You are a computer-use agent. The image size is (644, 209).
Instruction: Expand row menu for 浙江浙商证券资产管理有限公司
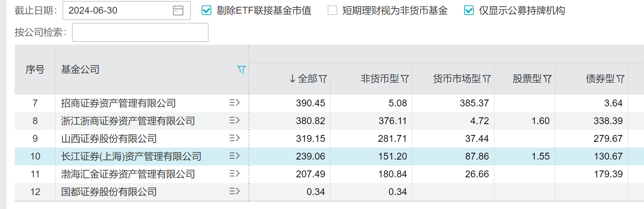point(234,120)
